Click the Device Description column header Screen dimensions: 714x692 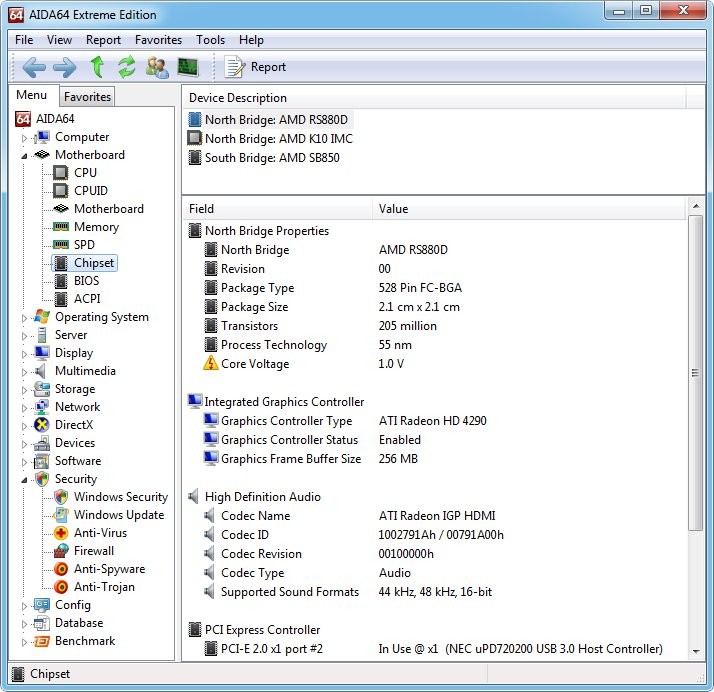[x=434, y=98]
